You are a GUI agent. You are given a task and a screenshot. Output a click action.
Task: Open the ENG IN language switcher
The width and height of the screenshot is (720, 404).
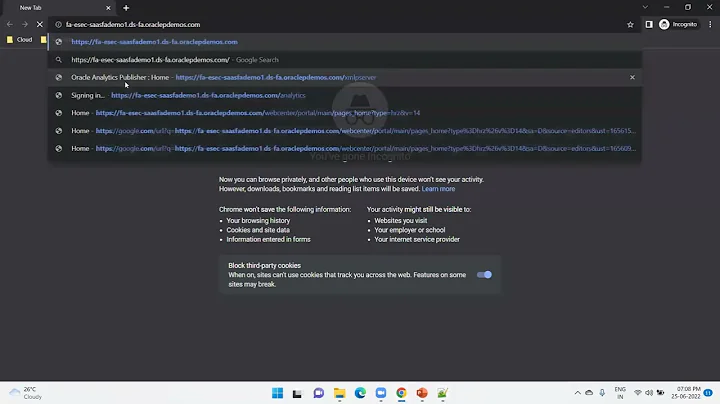click(x=620, y=393)
